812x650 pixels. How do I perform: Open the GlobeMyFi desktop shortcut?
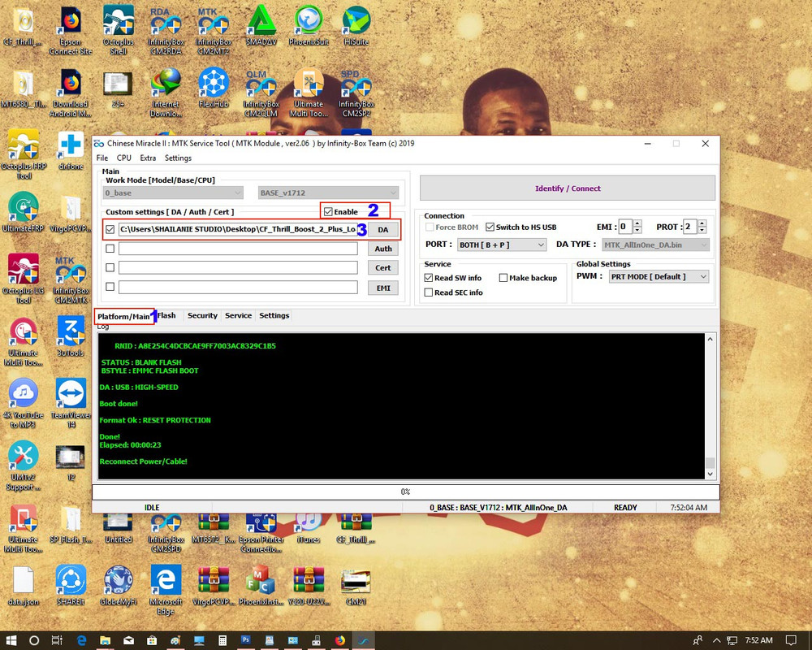coord(118,585)
